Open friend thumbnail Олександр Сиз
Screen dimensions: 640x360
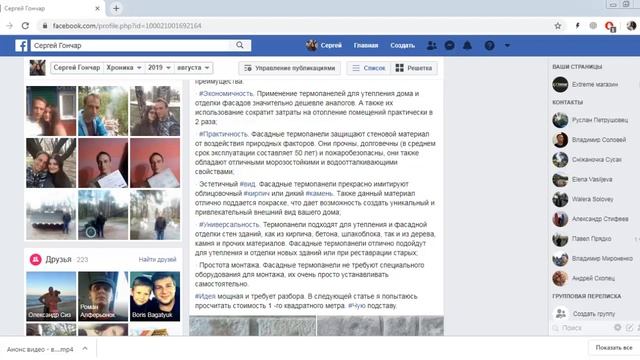pyautogui.click(x=51, y=296)
